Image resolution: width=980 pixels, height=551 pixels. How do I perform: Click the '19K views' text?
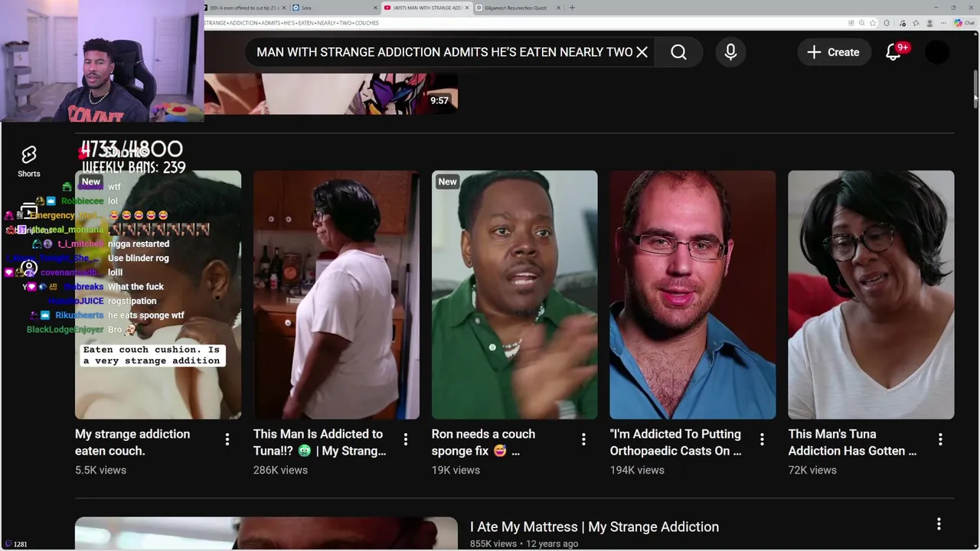tap(456, 470)
